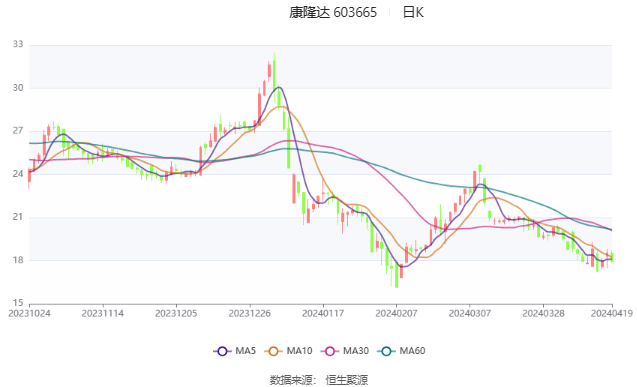The width and height of the screenshot is (637, 387).
Task: Click x-axis date label 20240207
Action: [396, 313]
